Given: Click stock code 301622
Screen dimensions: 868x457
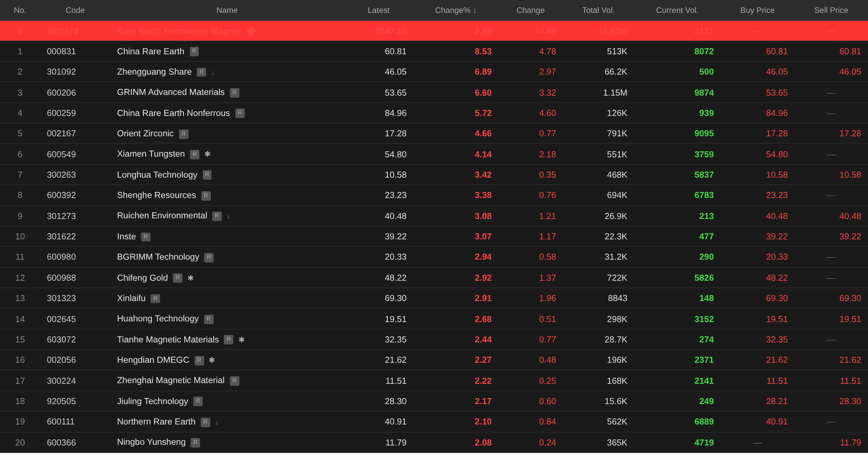Looking at the screenshot, I should click(61, 237).
